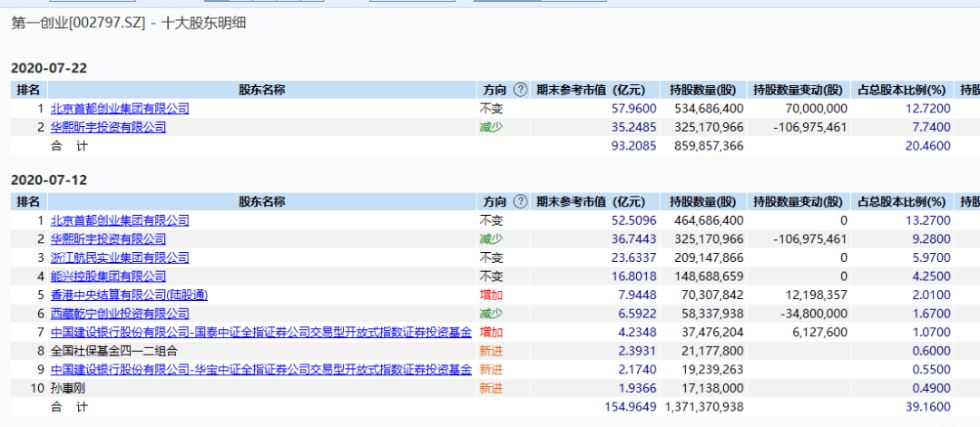Open the 浙江航民实业集团有限公司 link
This screenshot has width=980, height=427.
[120, 257]
